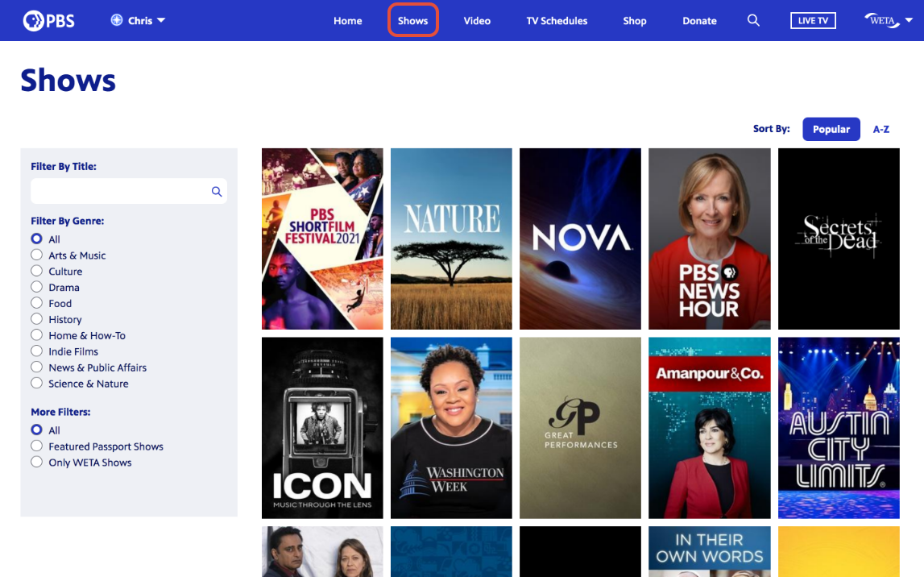Go to the Shop page

(x=634, y=21)
